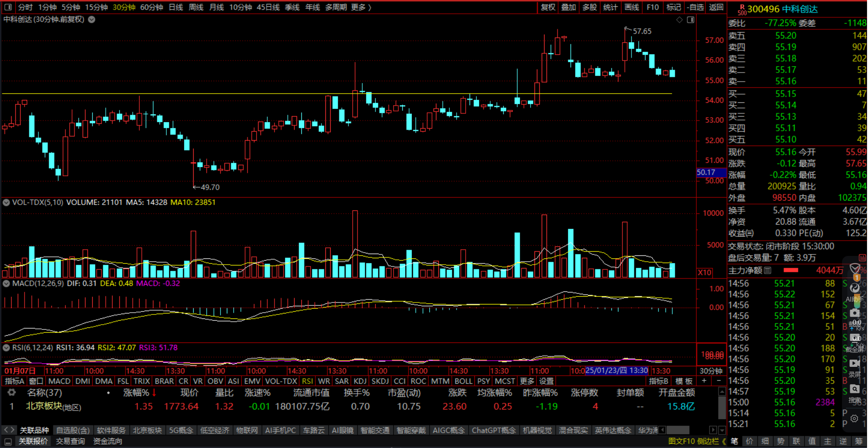868x448 pixels.
Task: Click the split-window icon at chart top-right
Action: pyautogui.click(x=691, y=20)
